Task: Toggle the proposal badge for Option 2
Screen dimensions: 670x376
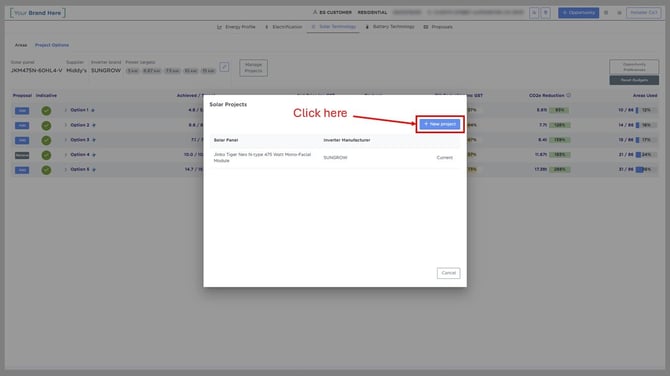Action: coord(22,126)
